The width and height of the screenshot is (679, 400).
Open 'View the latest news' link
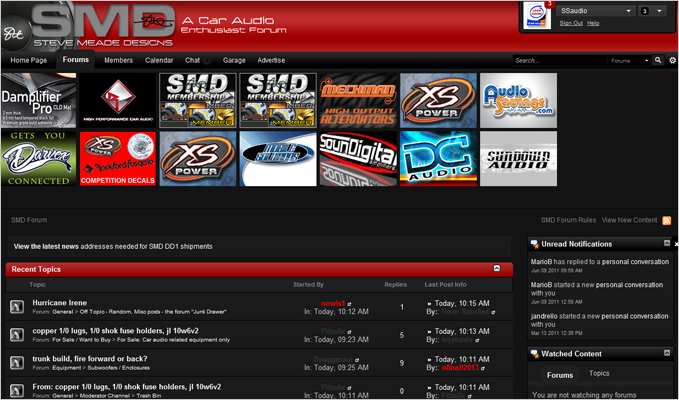(x=46, y=246)
